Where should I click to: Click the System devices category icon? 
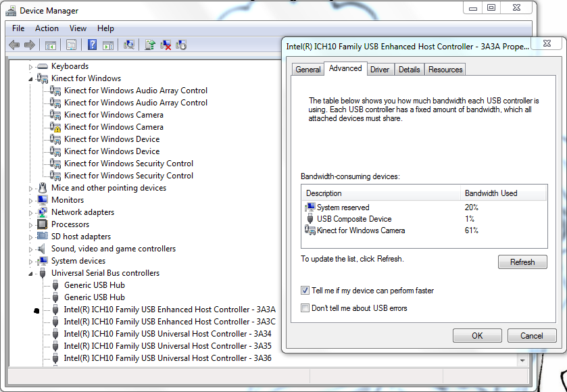[x=43, y=261]
